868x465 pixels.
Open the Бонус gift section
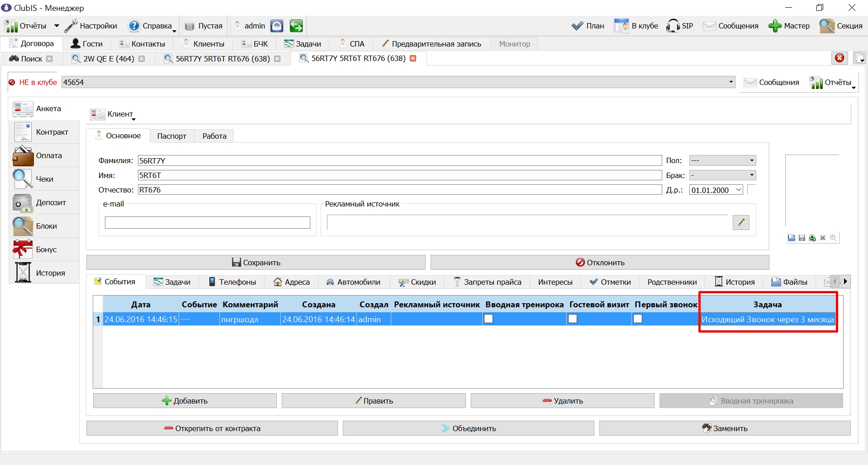point(44,249)
